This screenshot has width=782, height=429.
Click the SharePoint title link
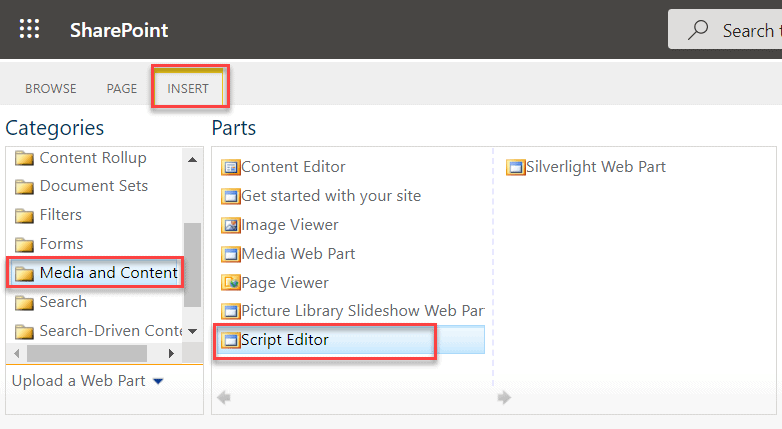(119, 30)
